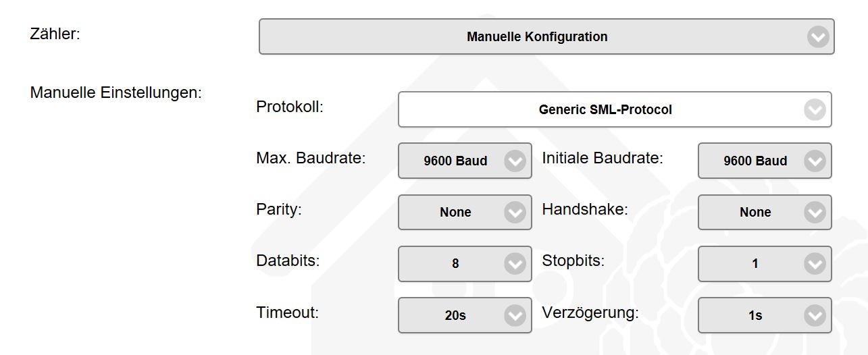Click the Timeout dropdown arrow icon
Screen dimensions: 868x355
515,315
